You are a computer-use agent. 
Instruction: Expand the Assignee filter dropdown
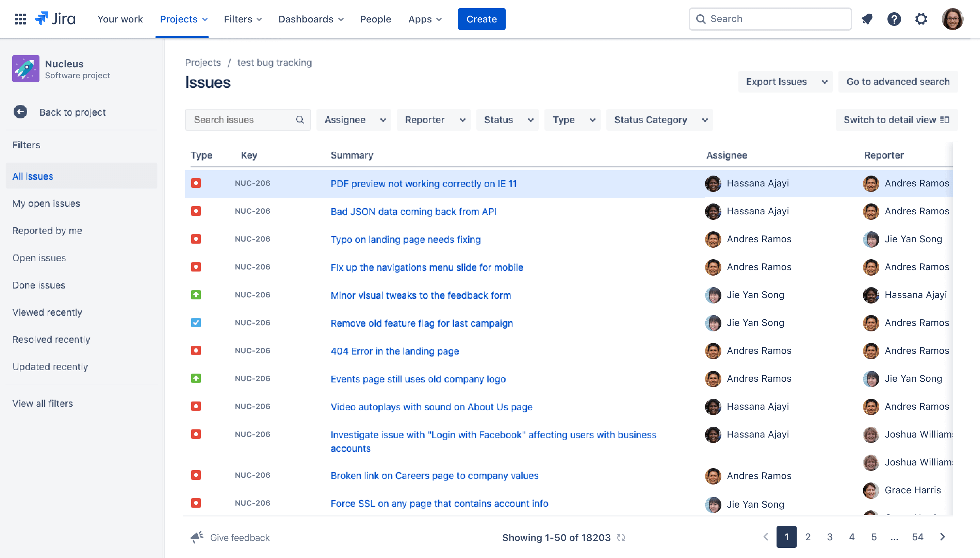(354, 120)
